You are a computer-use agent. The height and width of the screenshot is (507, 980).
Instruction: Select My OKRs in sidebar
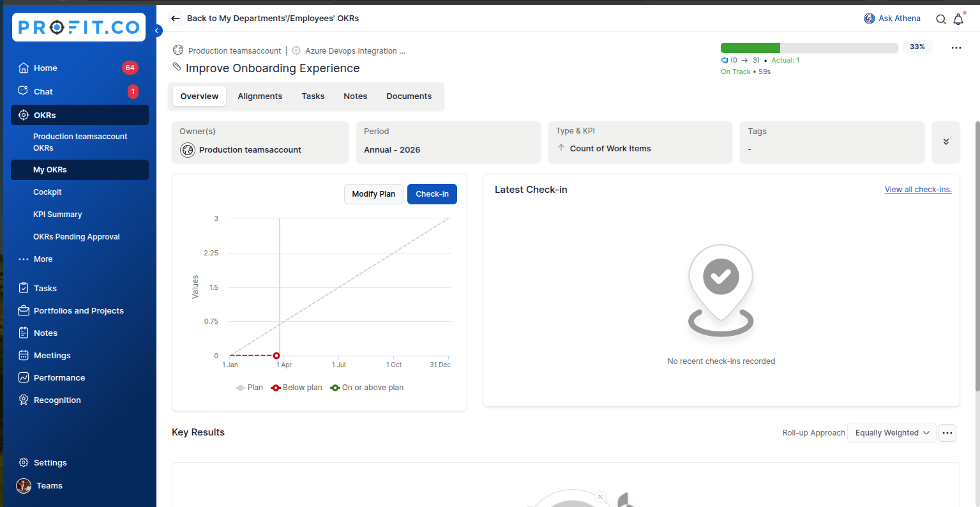point(80,170)
